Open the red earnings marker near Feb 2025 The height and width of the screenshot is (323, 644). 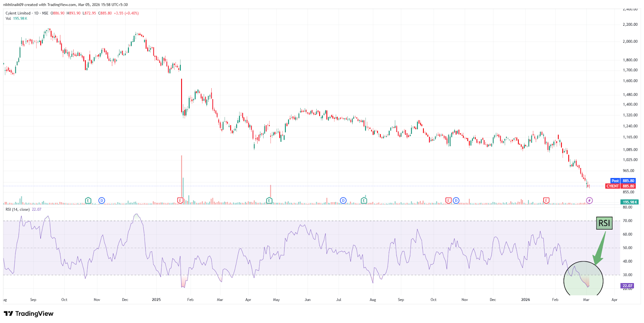pyautogui.click(x=180, y=201)
